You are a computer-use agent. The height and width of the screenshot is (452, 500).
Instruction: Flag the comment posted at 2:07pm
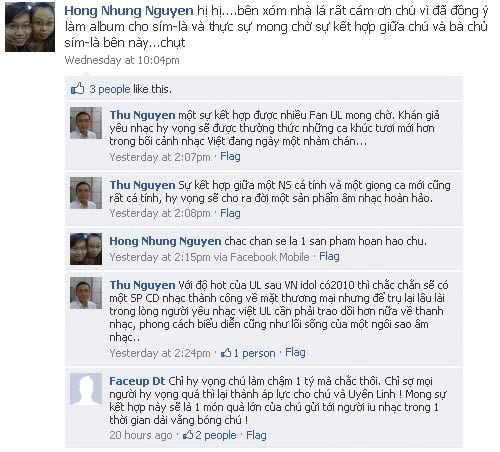pos(230,156)
